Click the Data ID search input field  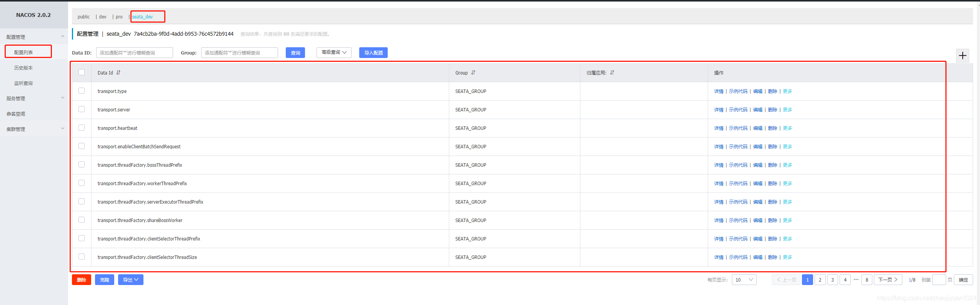pos(135,53)
